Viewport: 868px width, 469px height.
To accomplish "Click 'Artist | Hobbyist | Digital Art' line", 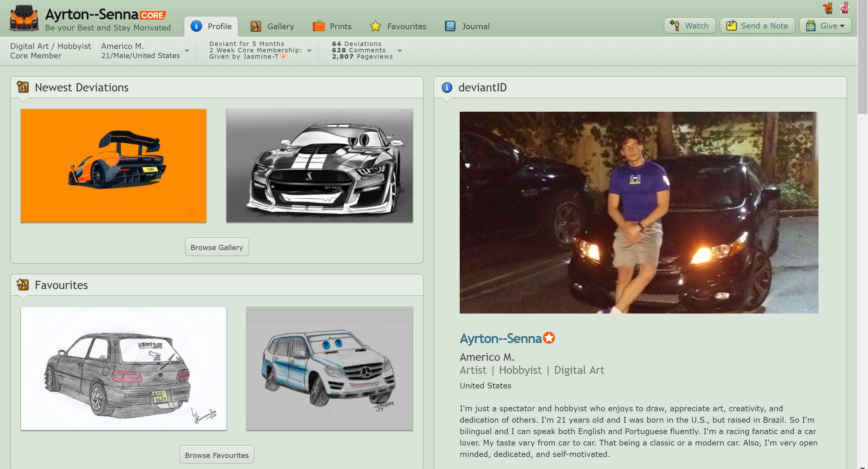I will point(532,370).
